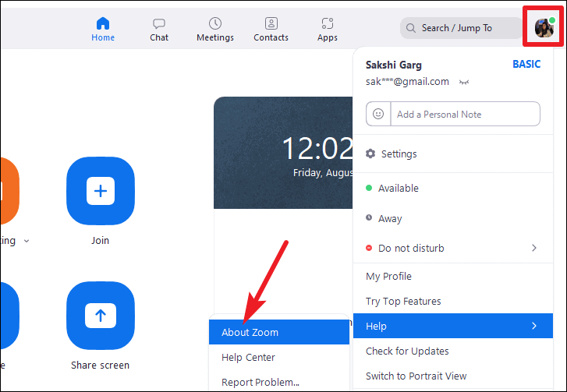Expand the Do not disturb submenu arrow

(534, 248)
